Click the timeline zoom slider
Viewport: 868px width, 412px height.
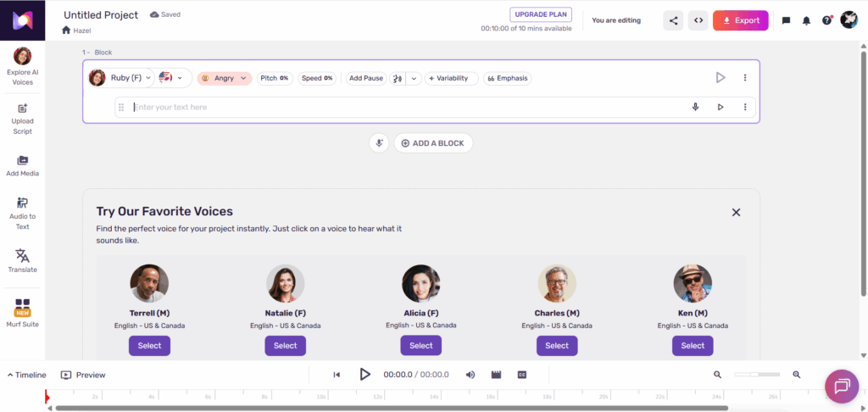tap(757, 375)
